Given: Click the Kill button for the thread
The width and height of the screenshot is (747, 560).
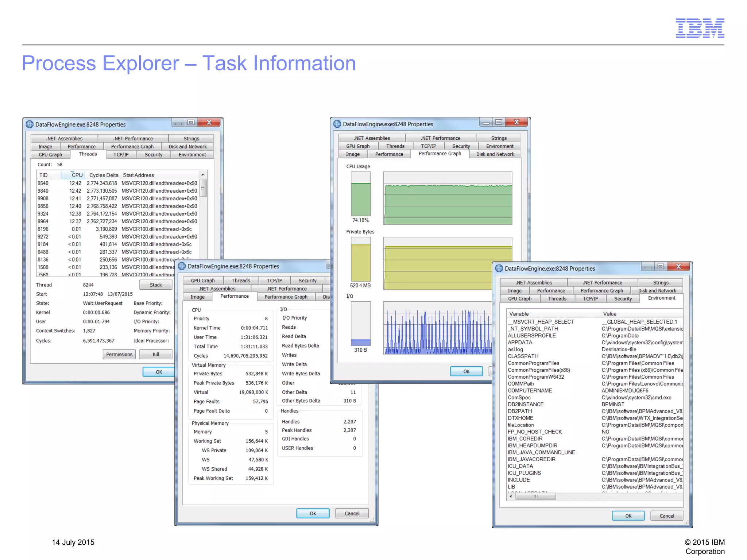Looking at the screenshot, I should pos(156,354).
